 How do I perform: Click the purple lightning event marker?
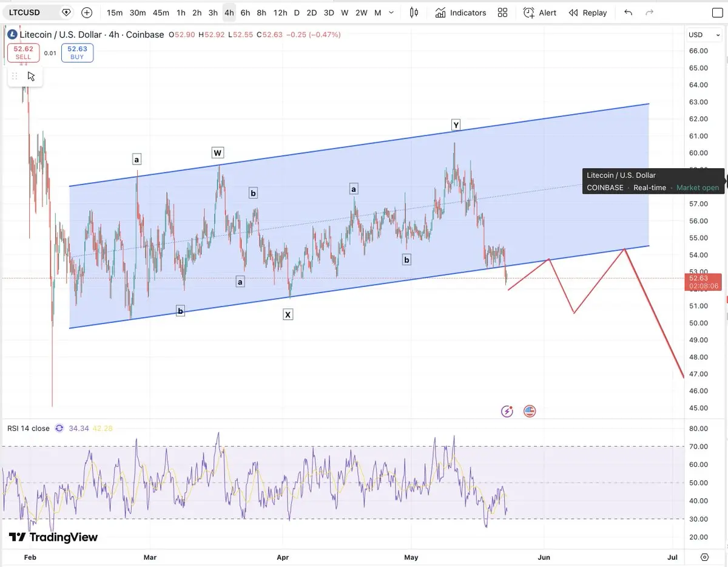pos(507,412)
